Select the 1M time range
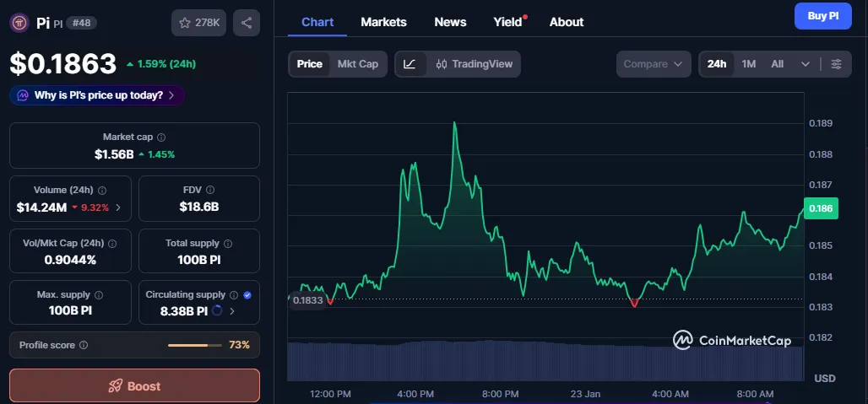 click(x=748, y=64)
